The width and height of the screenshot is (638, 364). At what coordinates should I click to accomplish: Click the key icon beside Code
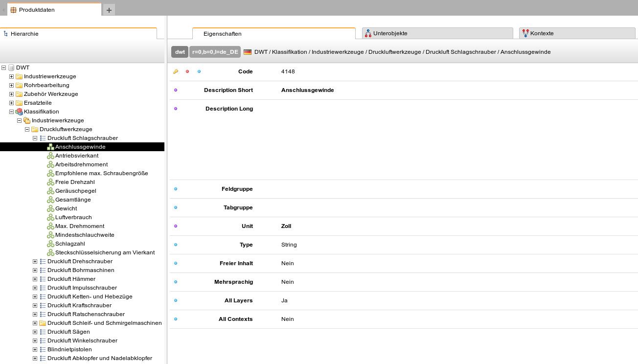[x=176, y=71]
